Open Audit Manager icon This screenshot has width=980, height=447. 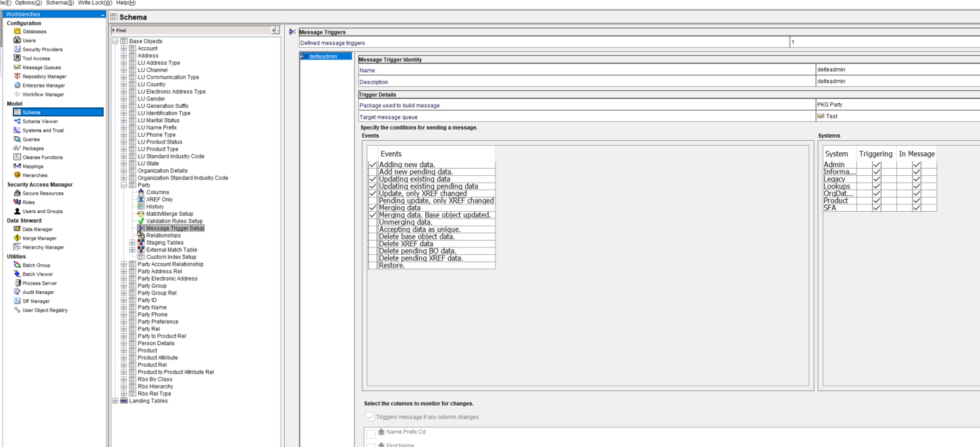click(17, 292)
